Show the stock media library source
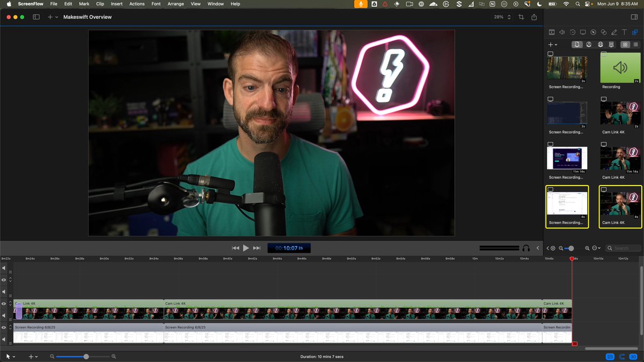This screenshot has height=362, width=644. pos(611,45)
